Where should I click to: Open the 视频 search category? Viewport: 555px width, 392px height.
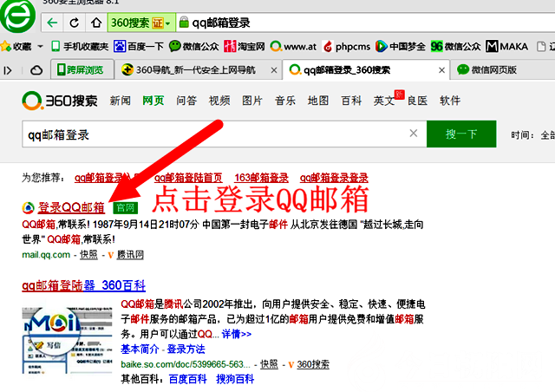point(219,101)
